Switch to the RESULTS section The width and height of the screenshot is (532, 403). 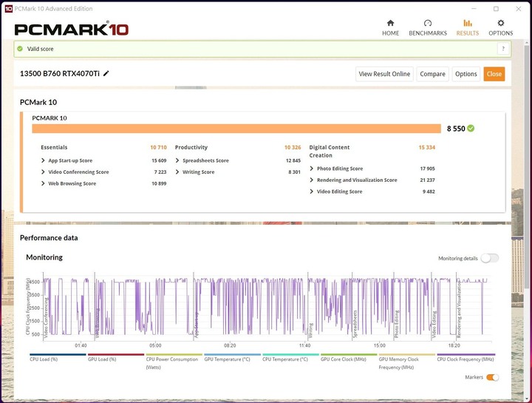coord(468,28)
